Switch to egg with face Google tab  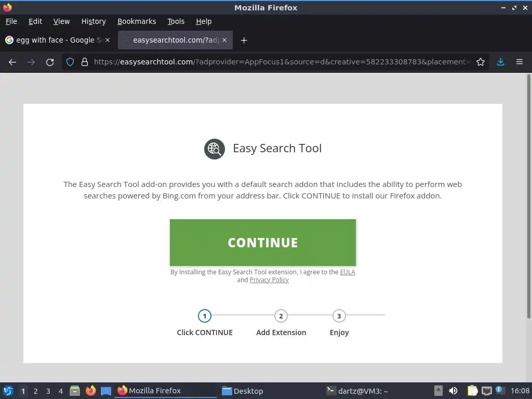58,40
